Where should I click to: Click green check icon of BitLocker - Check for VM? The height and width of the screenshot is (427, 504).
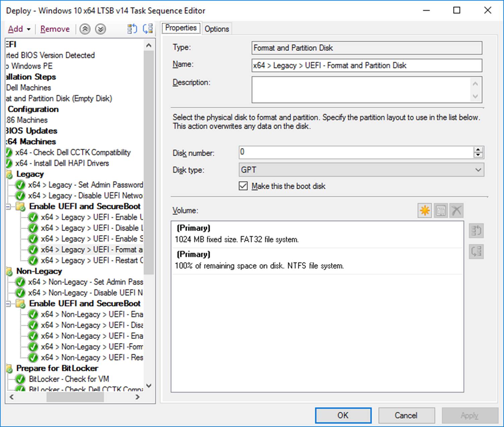[20, 379]
